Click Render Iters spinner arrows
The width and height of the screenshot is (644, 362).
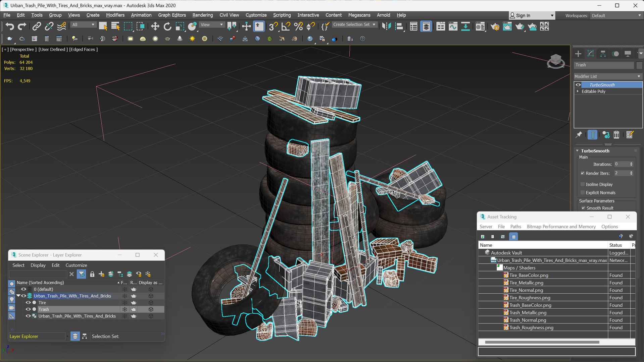coord(631,173)
